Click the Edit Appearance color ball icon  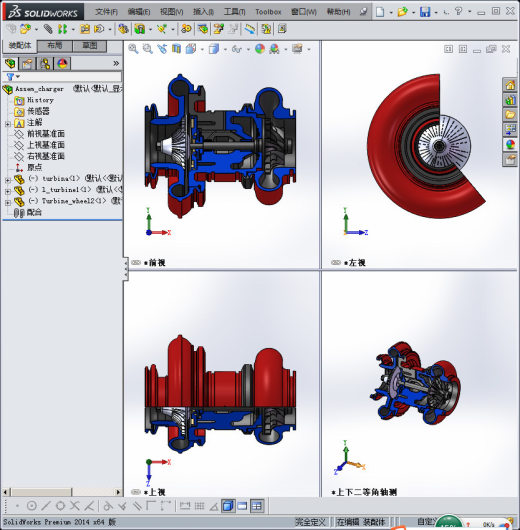(260, 49)
